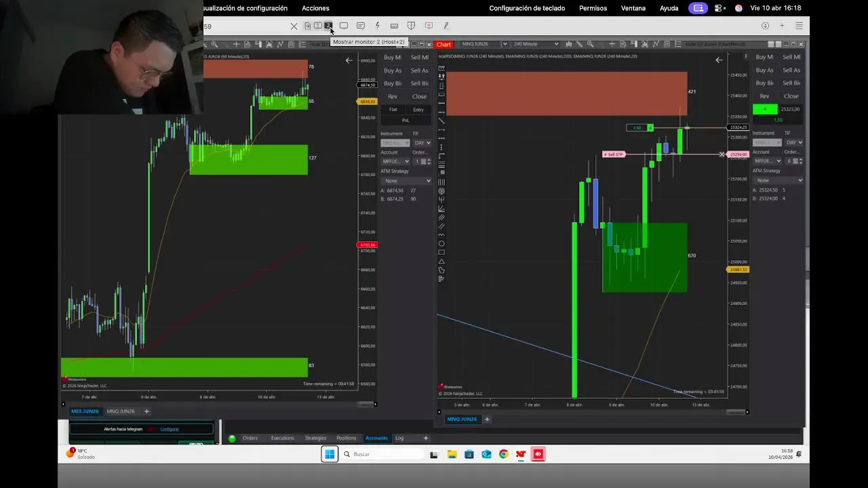Open TIF DAY dropdown in MES chart trader
The height and width of the screenshot is (488, 868).
(422, 143)
